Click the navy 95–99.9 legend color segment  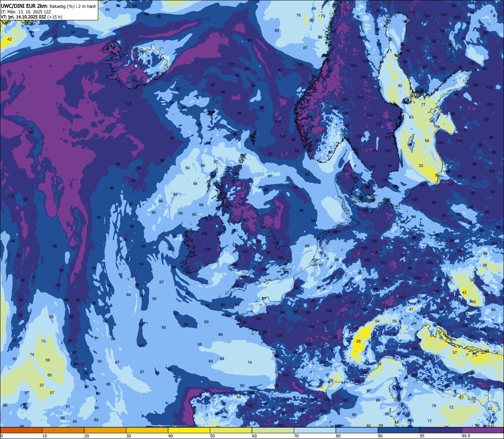[441, 430]
